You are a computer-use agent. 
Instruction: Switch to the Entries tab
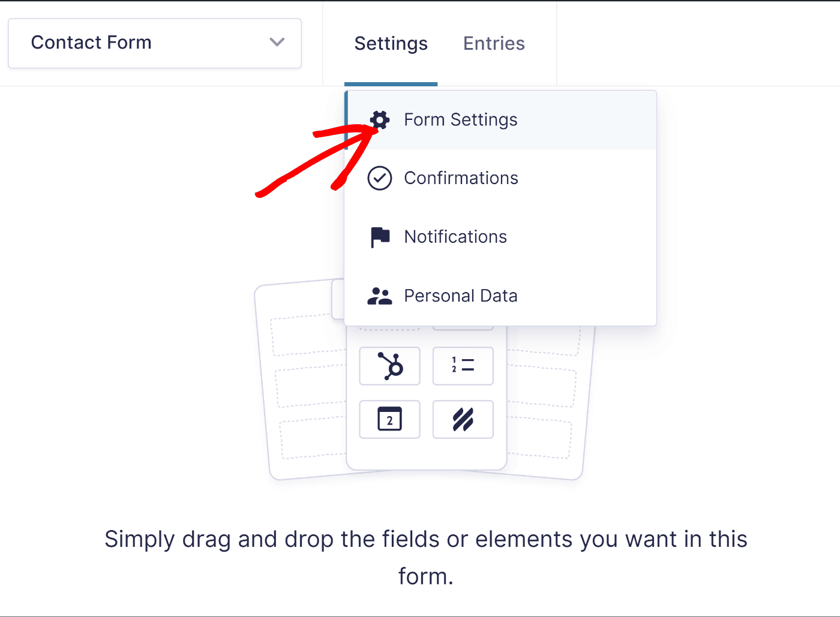(494, 43)
